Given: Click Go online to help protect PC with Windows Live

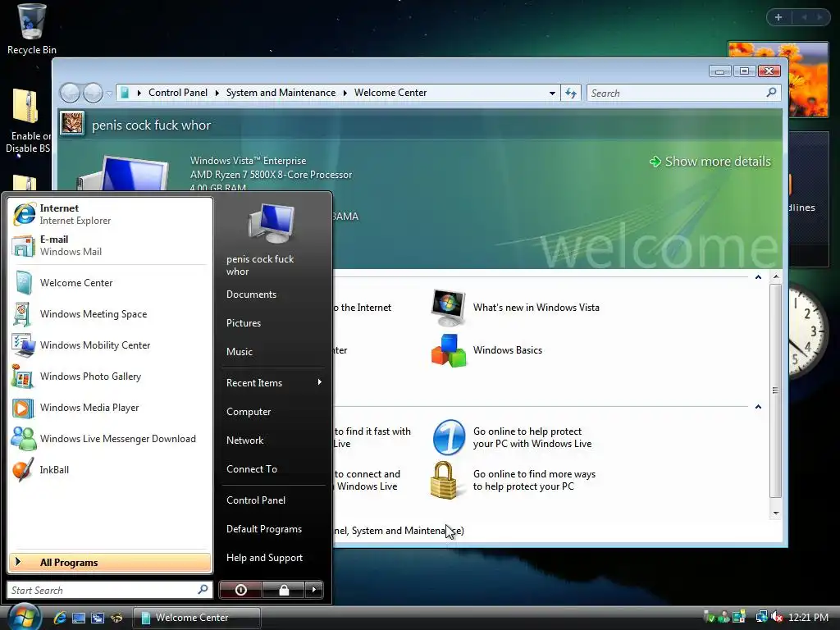Looking at the screenshot, I should point(512,438).
